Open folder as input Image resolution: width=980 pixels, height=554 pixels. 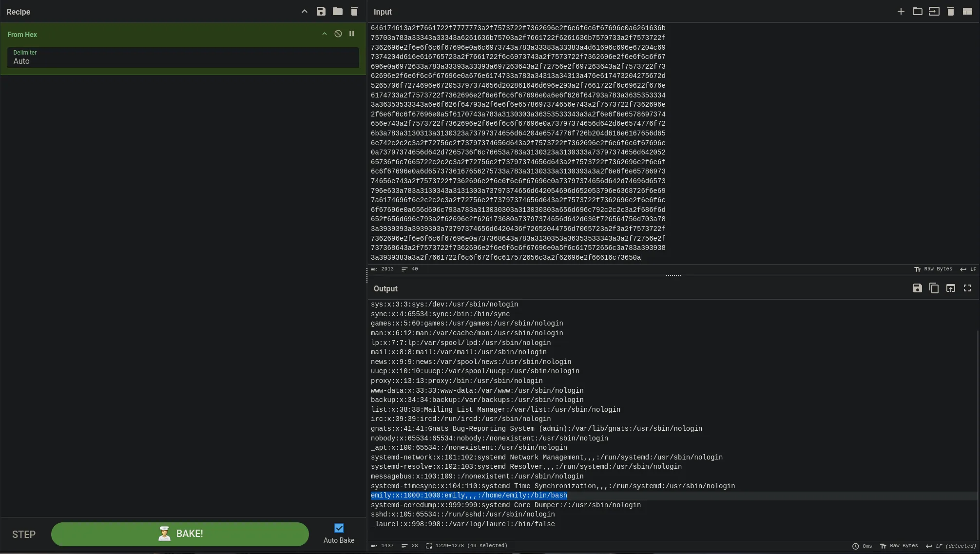pos(917,11)
